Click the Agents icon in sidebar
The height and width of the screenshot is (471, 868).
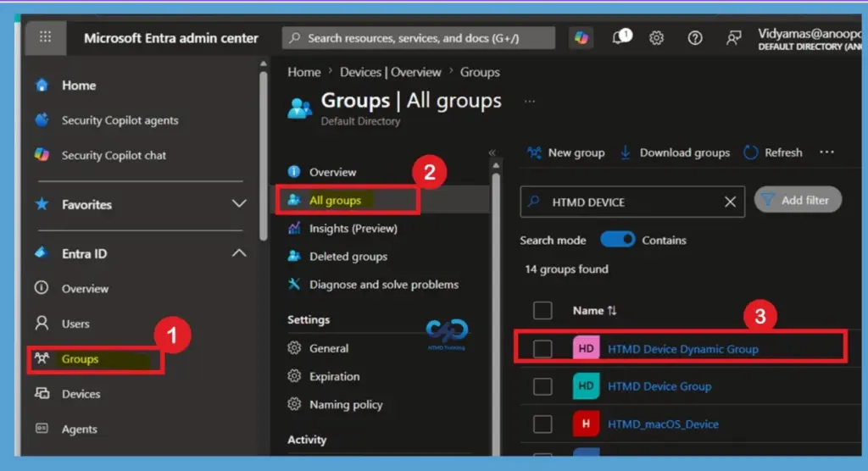click(x=42, y=429)
